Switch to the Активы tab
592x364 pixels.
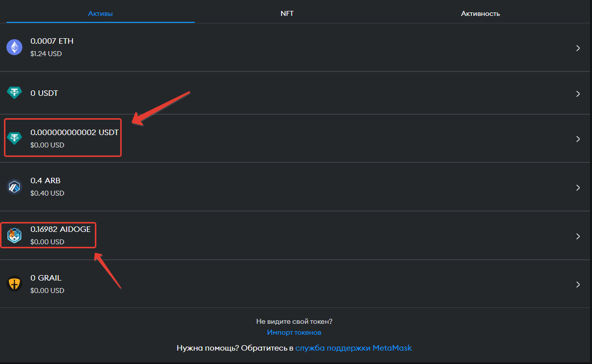100,13
